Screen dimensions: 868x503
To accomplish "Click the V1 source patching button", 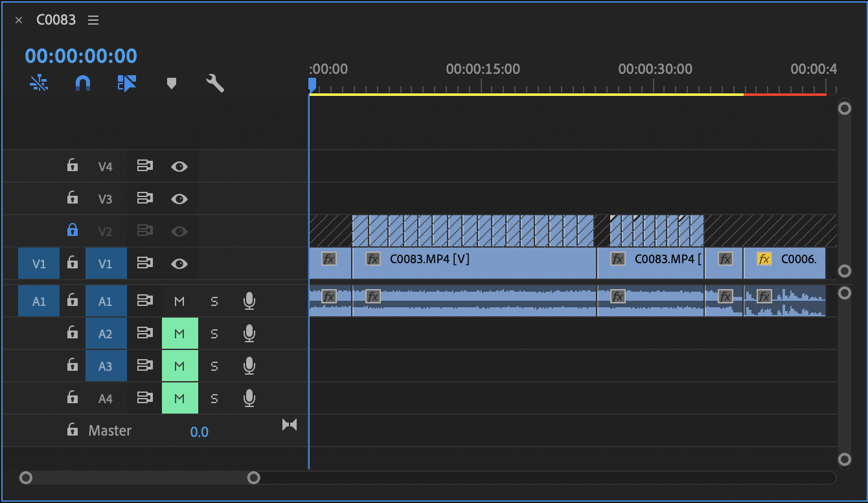I will tap(39, 264).
